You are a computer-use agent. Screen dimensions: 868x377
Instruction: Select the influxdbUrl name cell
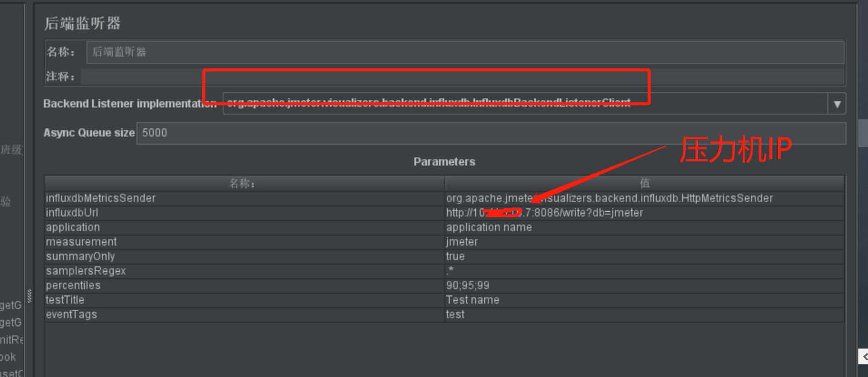click(245, 213)
